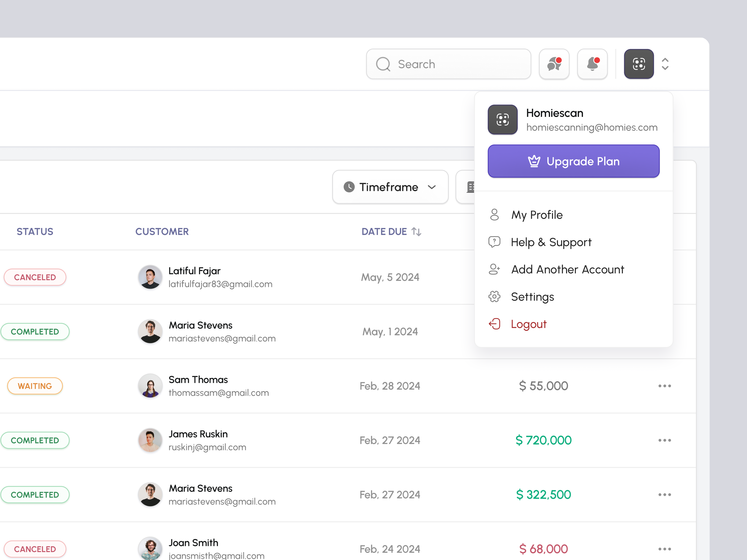The height and width of the screenshot is (560, 747).
Task: Open three-dot menu for $55,000 row
Action: [664, 386]
